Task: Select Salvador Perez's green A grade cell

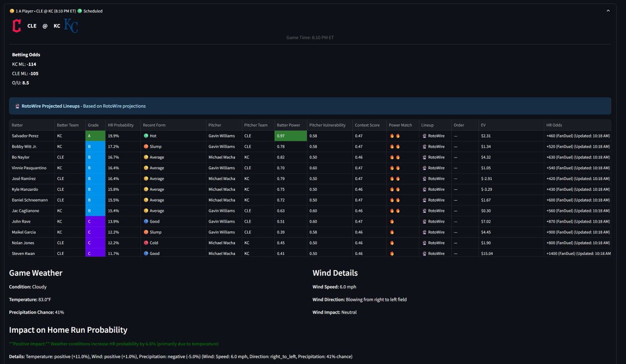Action: (x=95, y=136)
